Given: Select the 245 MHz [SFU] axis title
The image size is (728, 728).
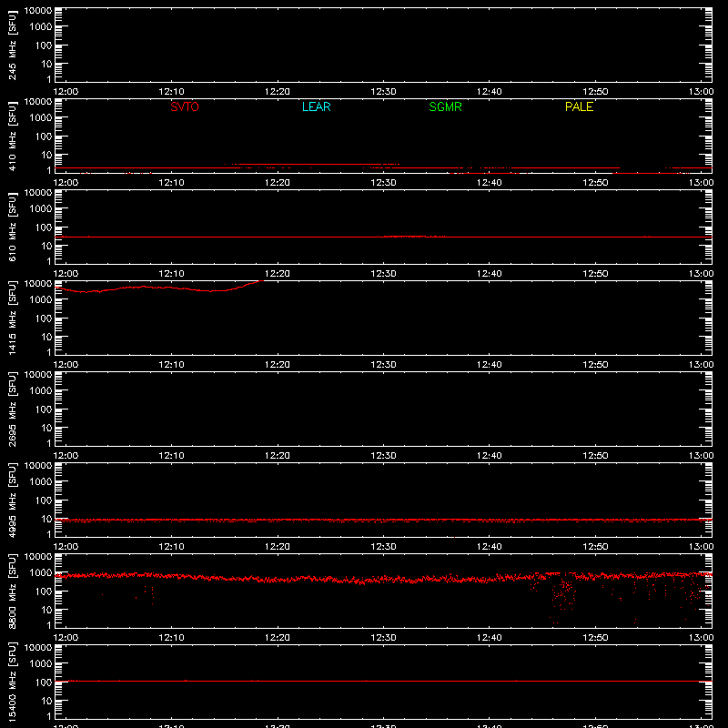Looking at the screenshot, I should (x=12, y=45).
